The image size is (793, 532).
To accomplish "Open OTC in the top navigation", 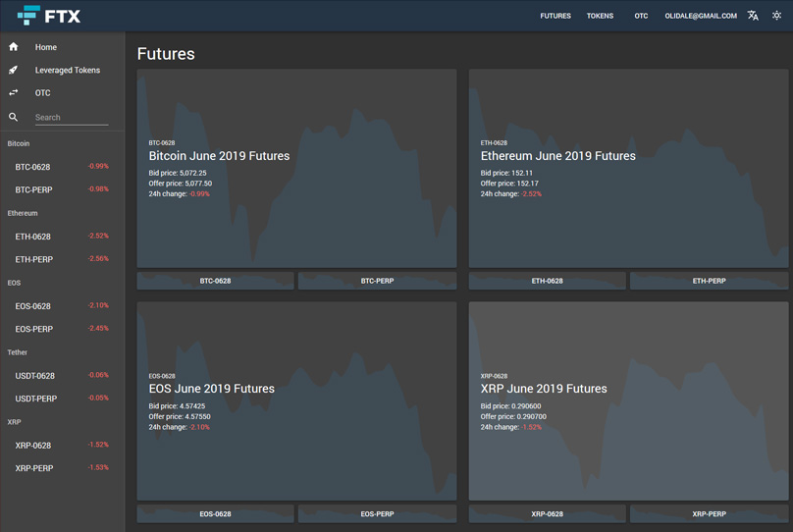I will (x=641, y=16).
